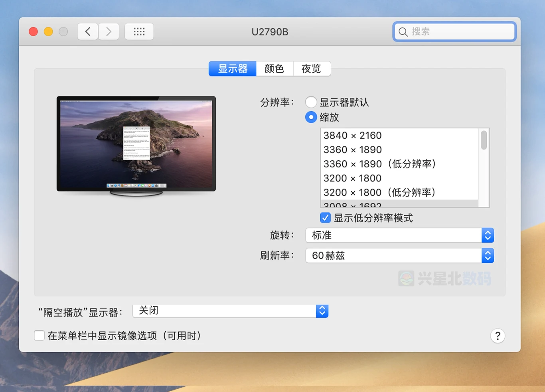
Task: Switch to the 颜色 tab
Action: [274, 69]
